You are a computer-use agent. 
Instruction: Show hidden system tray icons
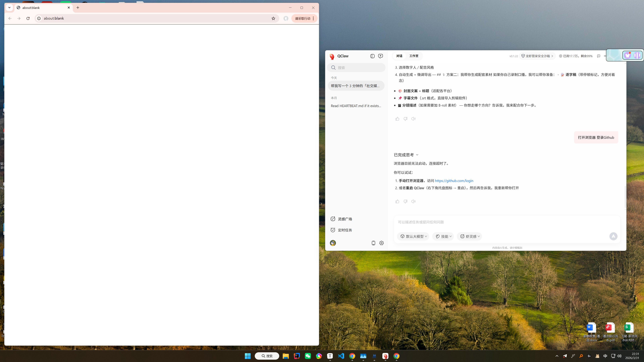pyautogui.click(x=557, y=356)
